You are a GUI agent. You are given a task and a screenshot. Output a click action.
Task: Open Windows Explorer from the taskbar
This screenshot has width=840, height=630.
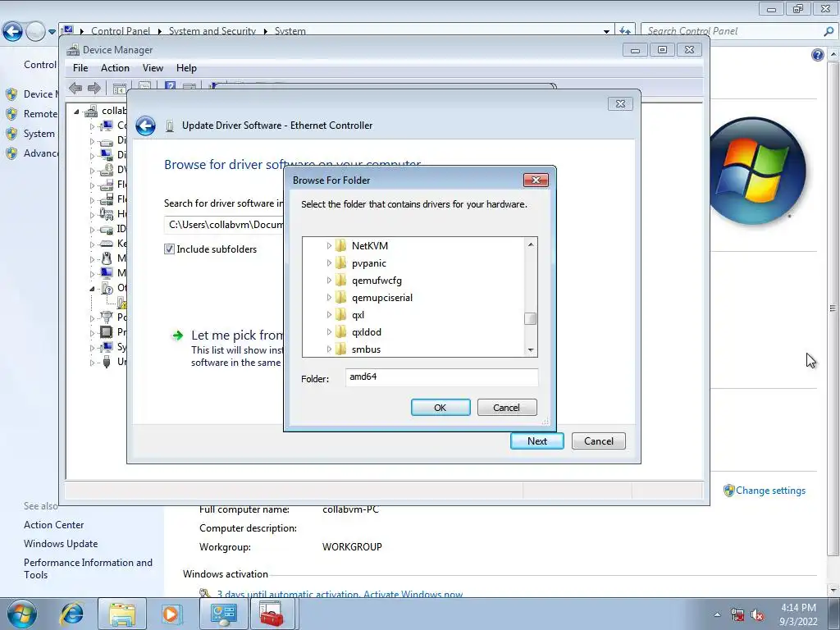pyautogui.click(x=122, y=614)
